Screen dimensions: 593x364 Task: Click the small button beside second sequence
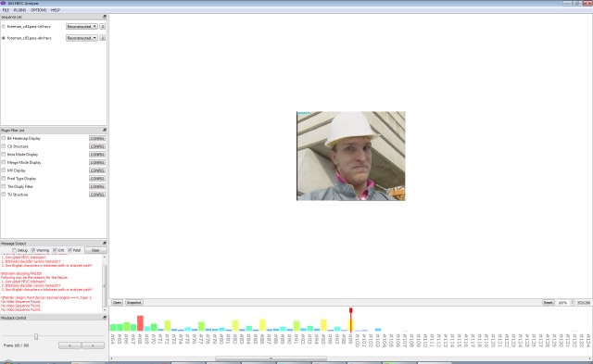click(102, 38)
